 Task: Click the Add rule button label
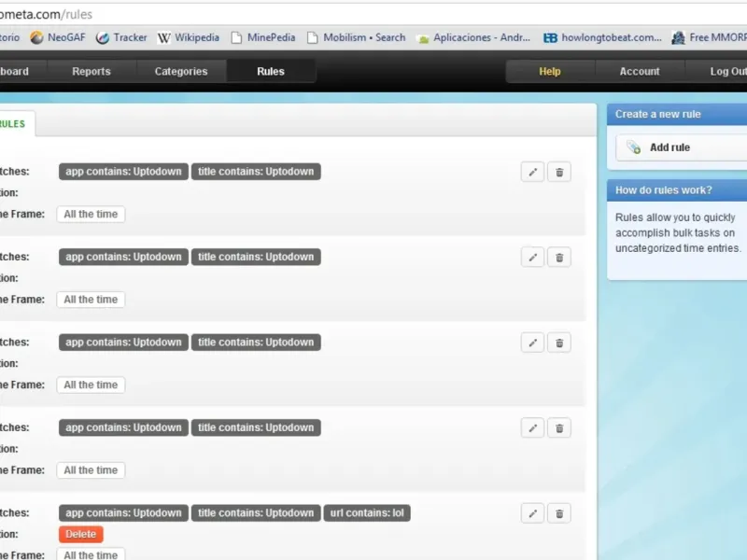[669, 147]
